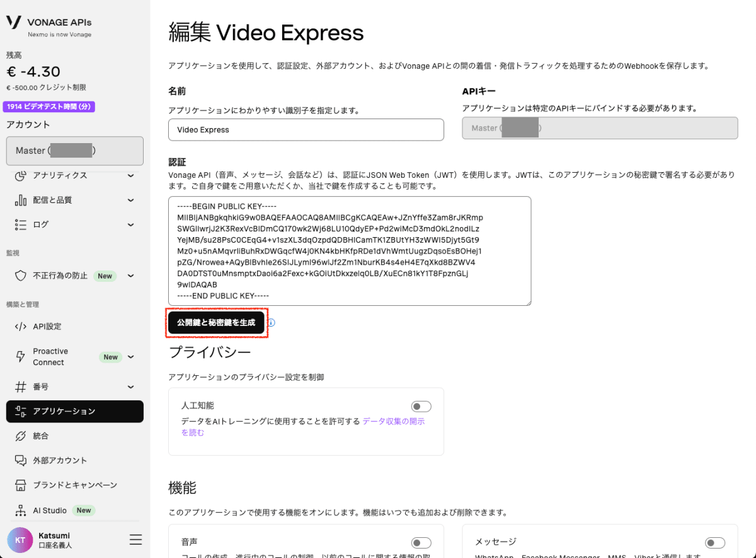Click the 機能 section heading
Screen dimensions: 756x558
pos(182,487)
